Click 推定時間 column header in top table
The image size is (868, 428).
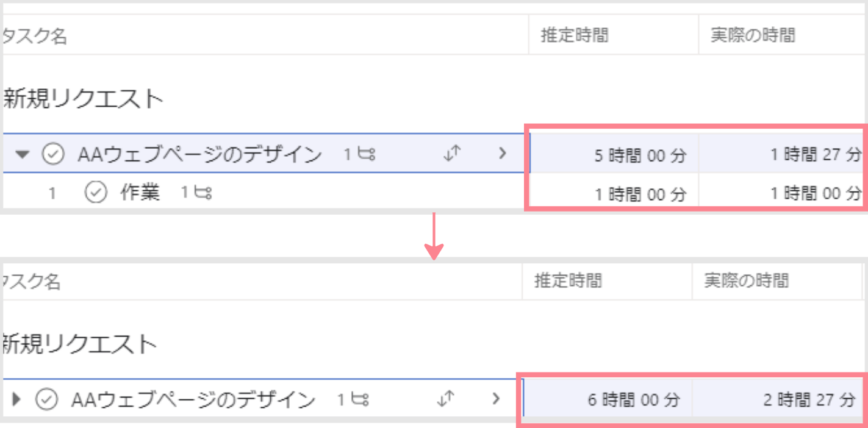(575, 35)
